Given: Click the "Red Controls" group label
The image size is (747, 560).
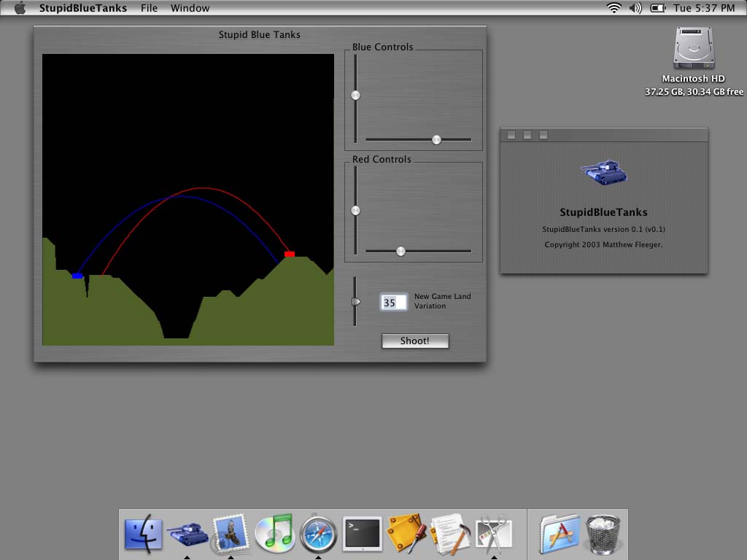Looking at the screenshot, I should tap(382, 160).
